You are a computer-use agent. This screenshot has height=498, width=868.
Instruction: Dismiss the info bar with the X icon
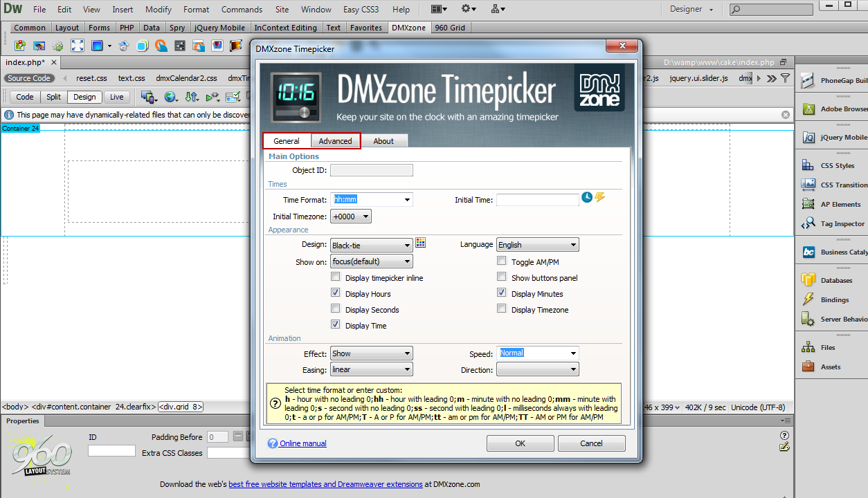[x=786, y=115]
